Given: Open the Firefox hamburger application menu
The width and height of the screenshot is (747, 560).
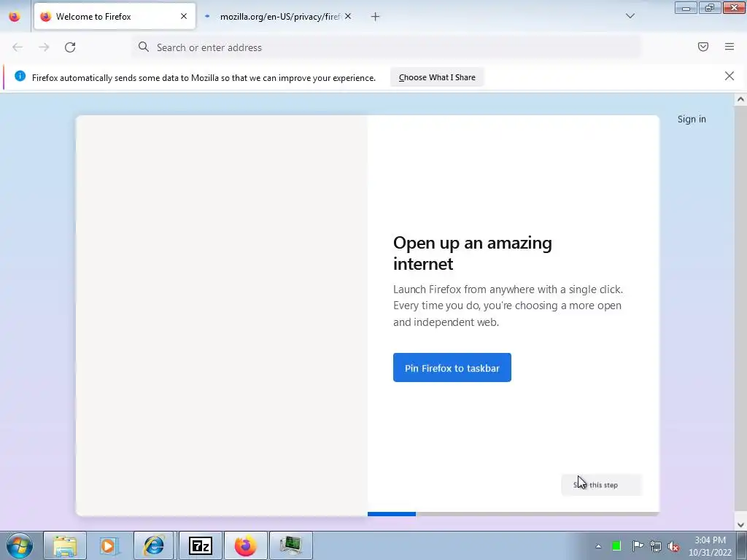Looking at the screenshot, I should point(729,47).
